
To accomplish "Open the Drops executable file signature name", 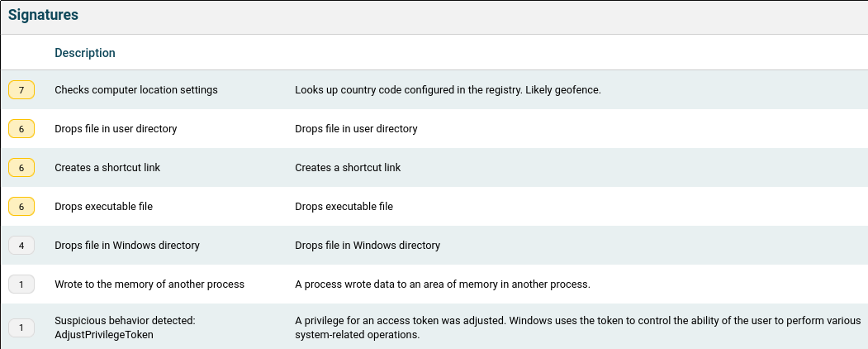I will [103, 207].
